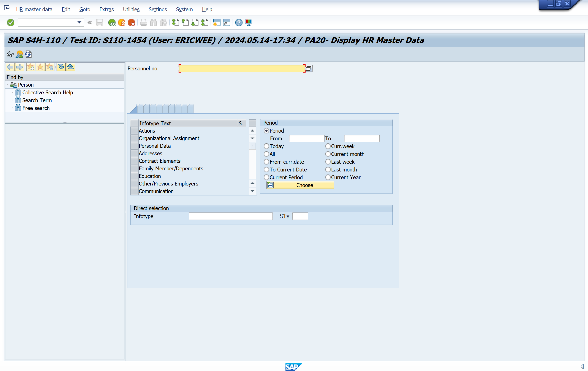Select the Today radio button
This screenshot has height=371, width=588.
tap(266, 146)
